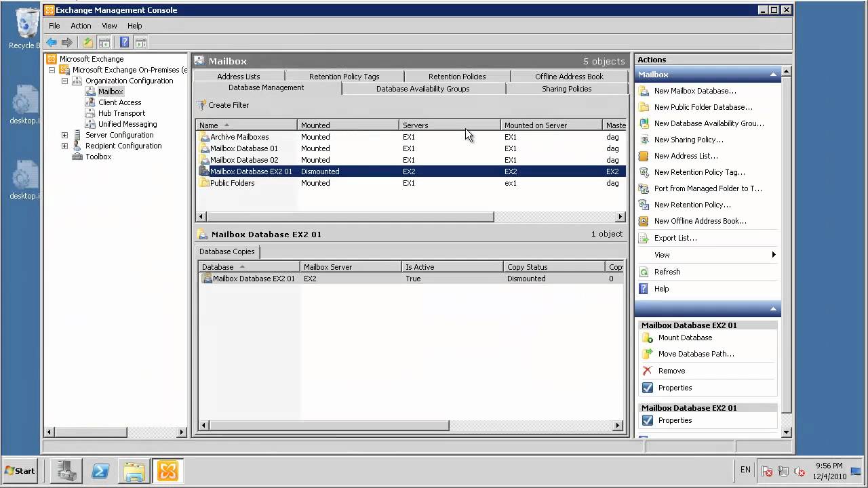Switch to Database Availability Groups tab
Image resolution: width=868 pixels, height=488 pixels.
click(423, 89)
